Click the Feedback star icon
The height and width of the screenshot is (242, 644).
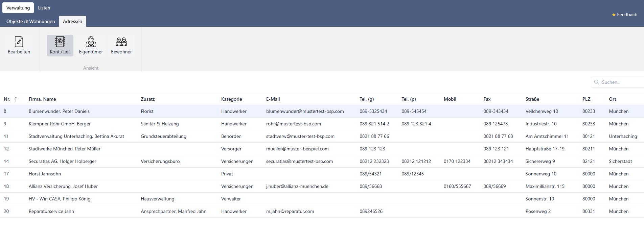614,15
